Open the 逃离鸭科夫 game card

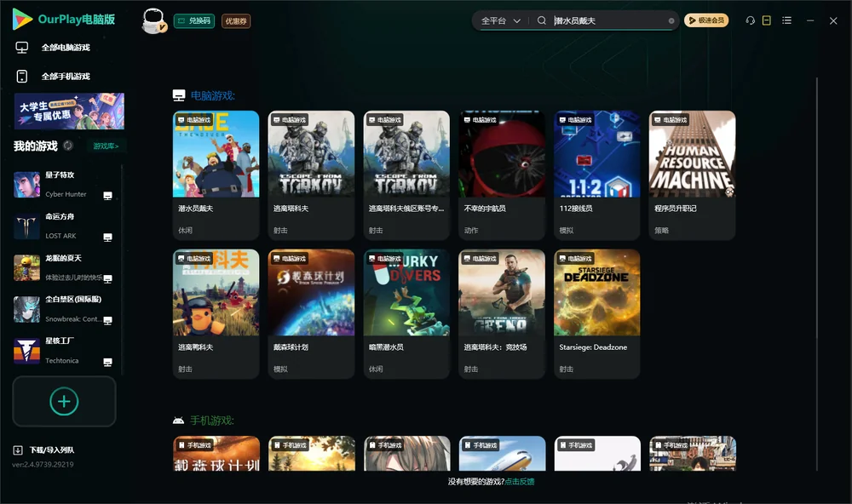pyautogui.click(x=216, y=314)
